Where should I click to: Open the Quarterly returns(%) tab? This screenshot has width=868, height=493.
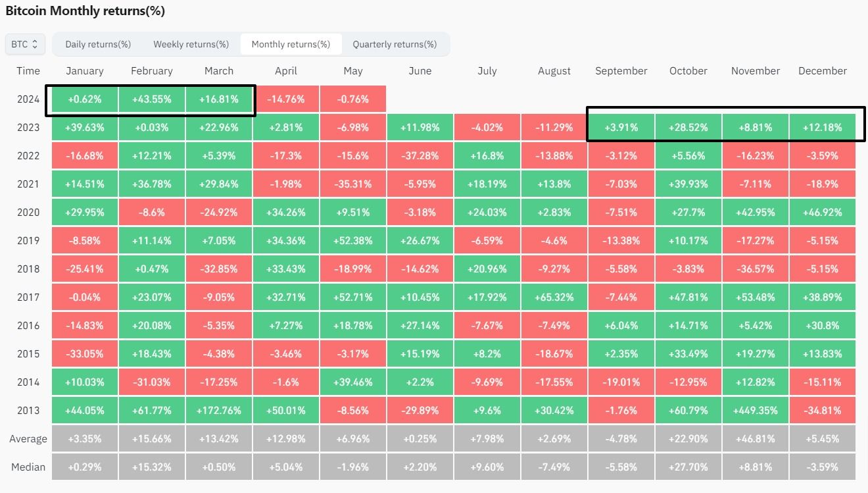(x=395, y=44)
